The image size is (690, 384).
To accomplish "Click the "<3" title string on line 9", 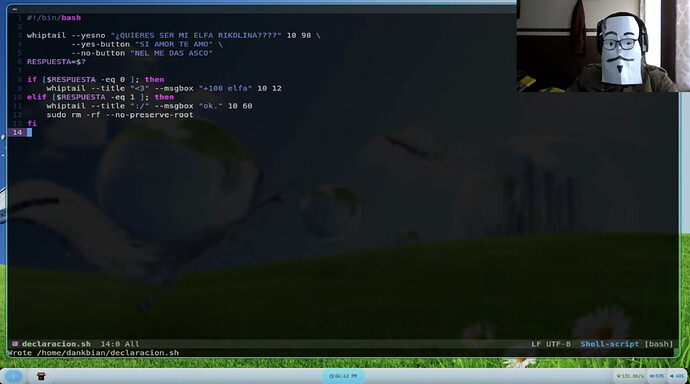I will (x=139, y=88).
